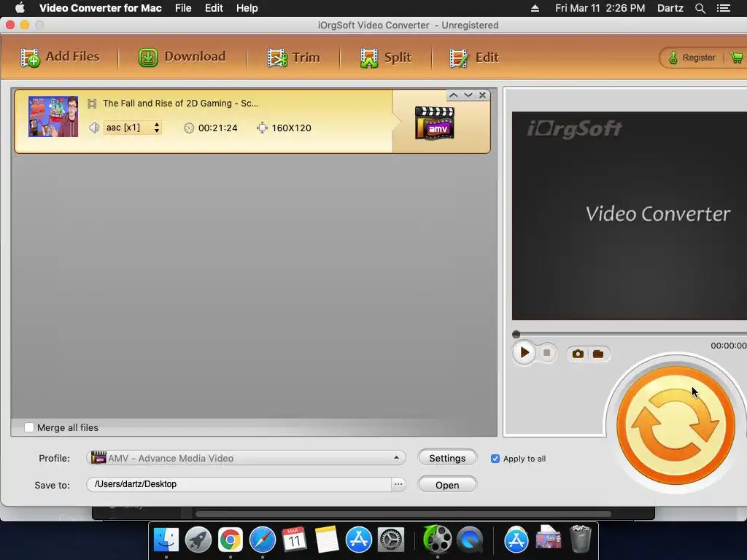The width and height of the screenshot is (747, 560).
Task: Open the Dock App Store icon beside Trash
Action: [516, 540]
